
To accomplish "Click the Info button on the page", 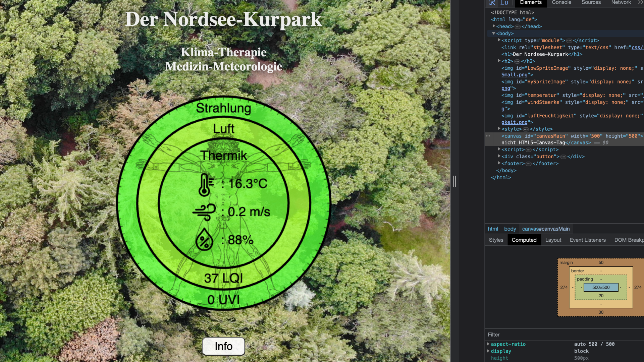I will [224, 346].
